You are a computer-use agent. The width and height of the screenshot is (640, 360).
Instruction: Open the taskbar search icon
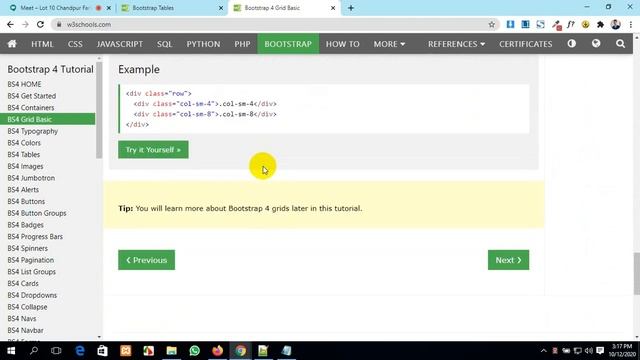pyautogui.click(x=34, y=351)
